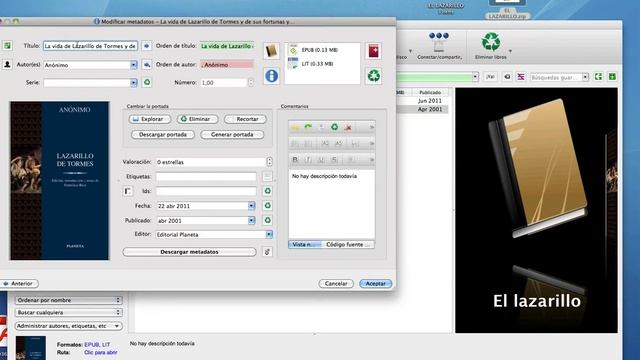The image size is (640, 360).
Task: Click the swap title and author icon
Action: (7, 46)
